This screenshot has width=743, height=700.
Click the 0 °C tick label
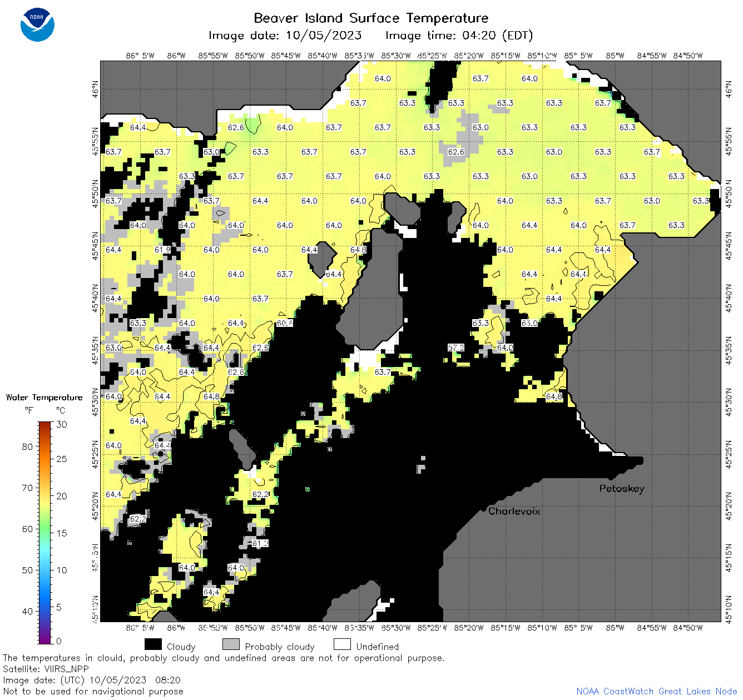click(60, 641)
